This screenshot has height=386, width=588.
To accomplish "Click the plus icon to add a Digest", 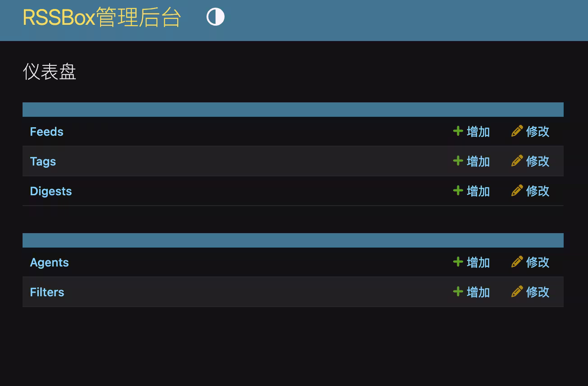I will pos(458,191).
